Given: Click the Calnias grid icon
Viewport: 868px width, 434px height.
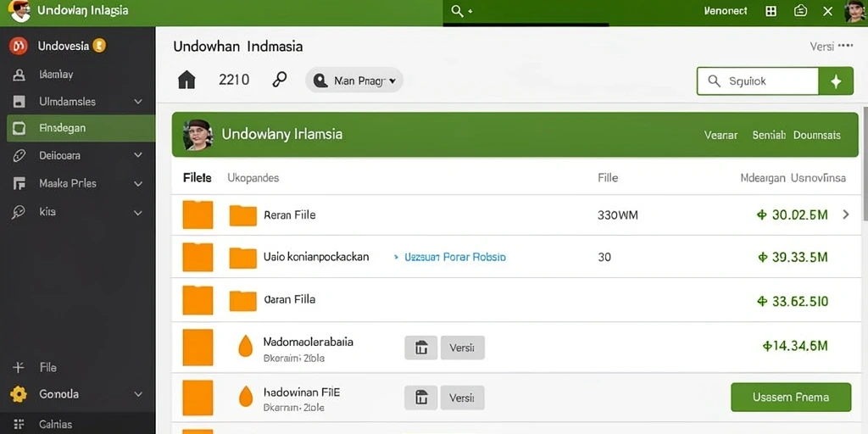Looking at the screenshot, I should coord(19,425).
